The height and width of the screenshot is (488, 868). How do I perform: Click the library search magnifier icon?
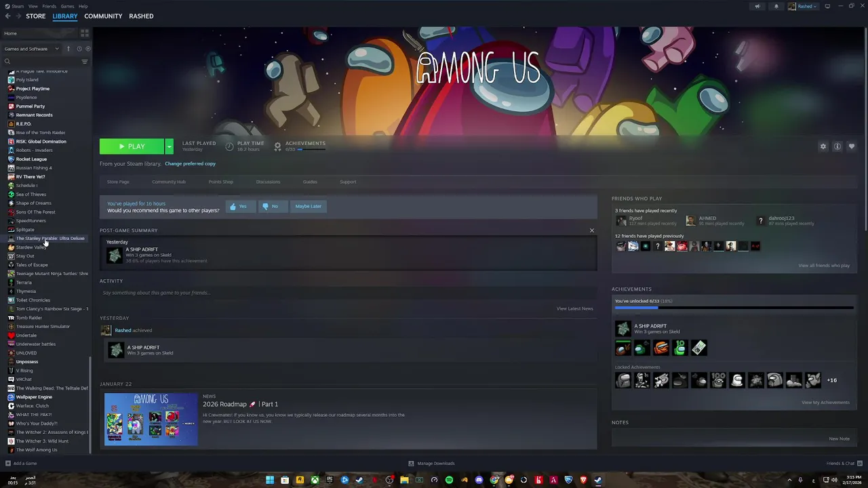[x=7, y=62]
